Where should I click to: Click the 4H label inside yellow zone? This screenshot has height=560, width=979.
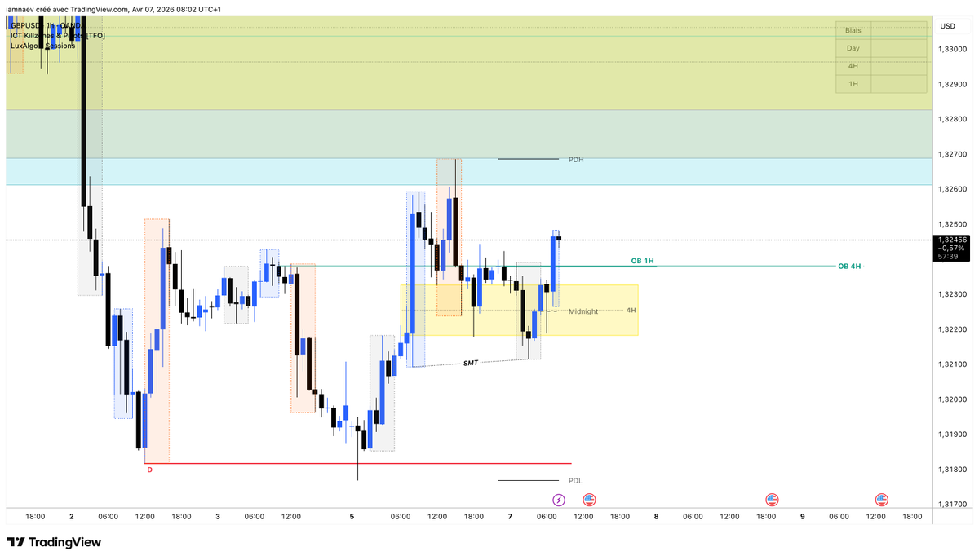point(631,311)
